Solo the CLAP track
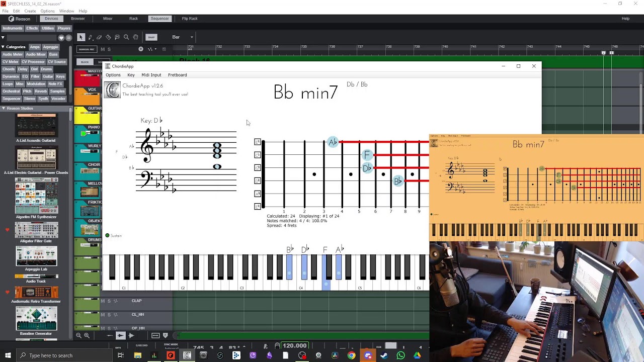Image resolution: width=644 pixels, height=362 pixels. 109,301
